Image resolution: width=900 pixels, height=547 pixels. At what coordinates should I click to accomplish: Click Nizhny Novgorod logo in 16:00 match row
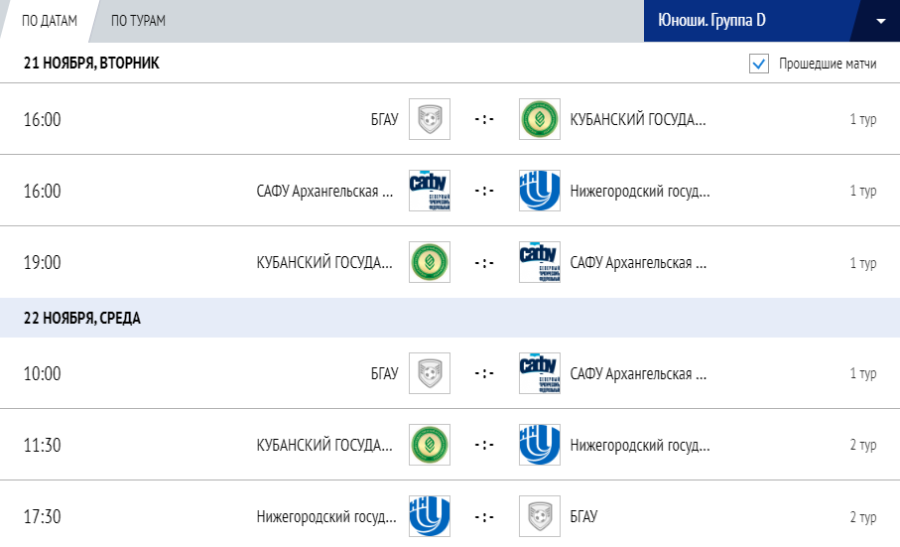click(x=540, y=191)
